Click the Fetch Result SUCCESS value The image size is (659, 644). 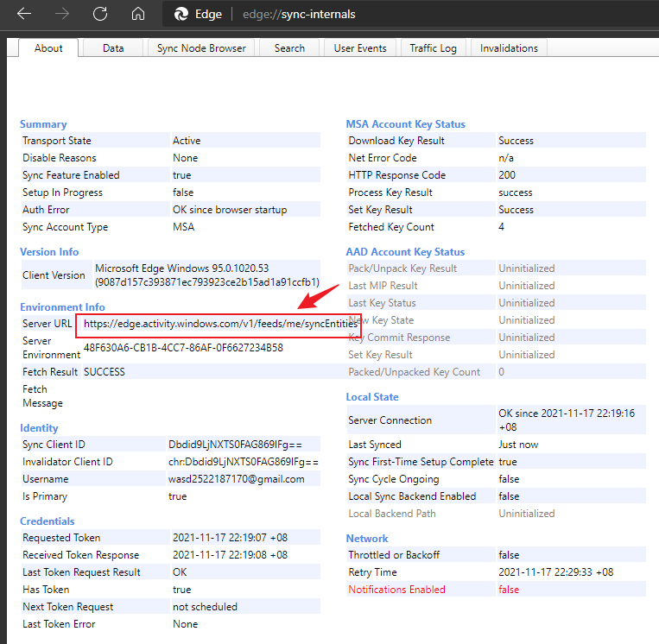coord(105,372)
